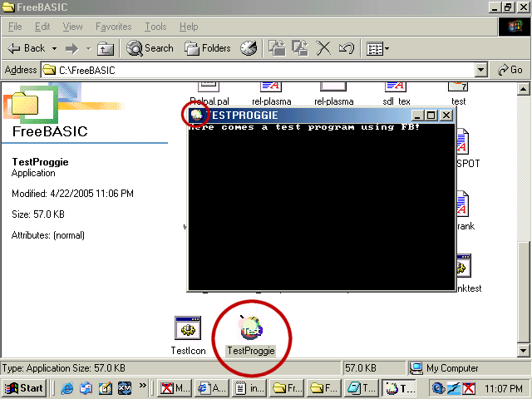Click the Move To toolbar icon

point(278,48)
